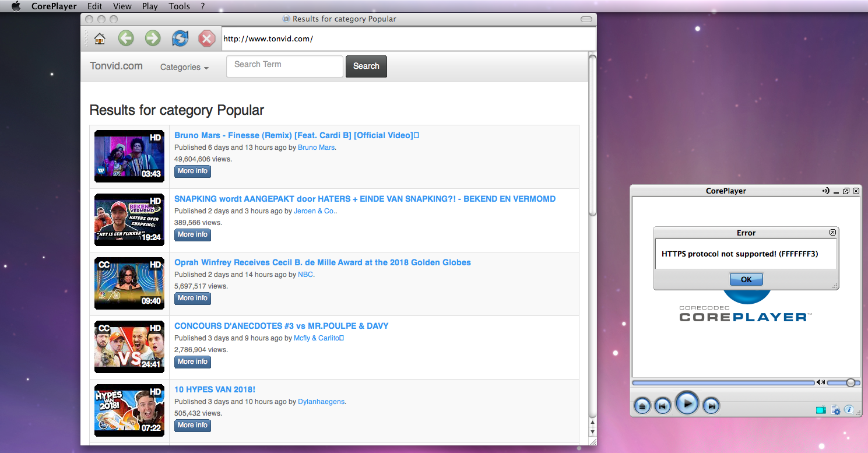Click the CorePlayer seek progress bar
This screenshot has height=453, width=868.
coord(723,382)
